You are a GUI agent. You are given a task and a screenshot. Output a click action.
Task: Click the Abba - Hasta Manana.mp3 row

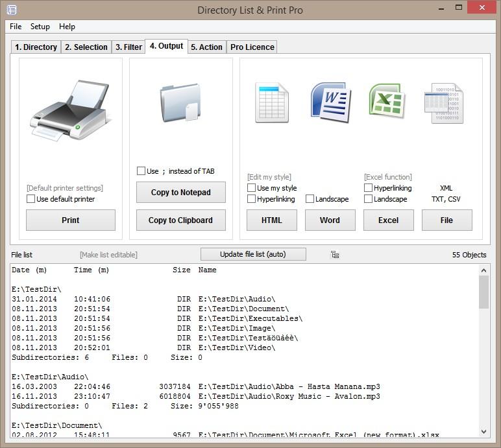196,386
